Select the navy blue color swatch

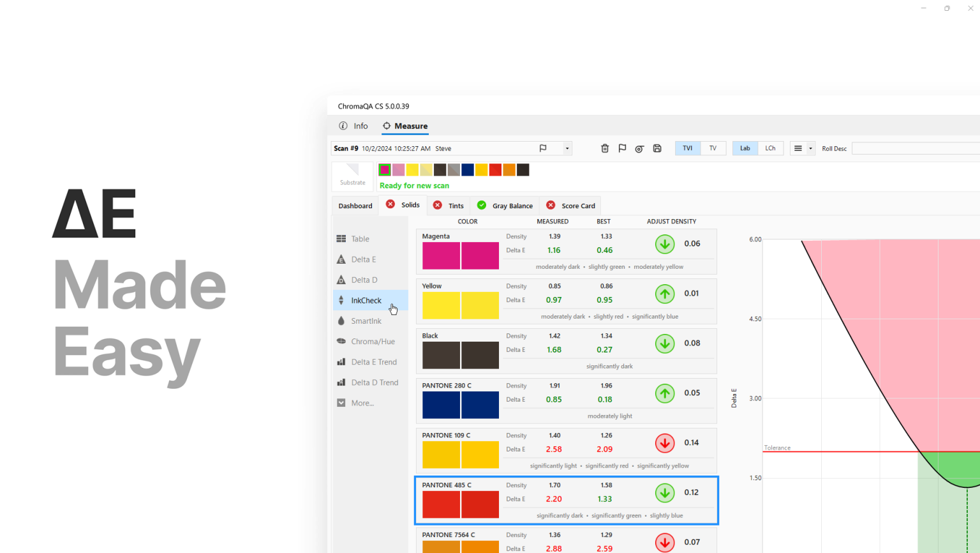pyautogui.click(x=468, y=170)
